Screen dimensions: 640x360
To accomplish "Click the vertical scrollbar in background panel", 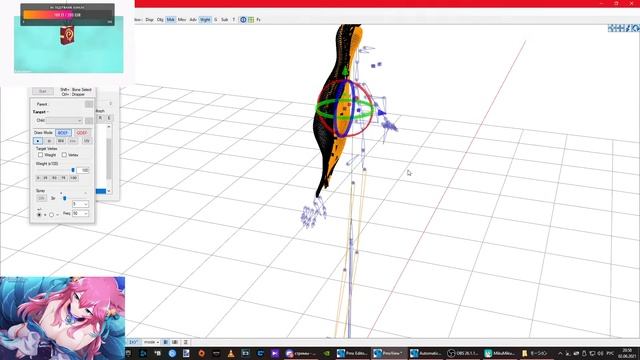I will pos(109,159).
